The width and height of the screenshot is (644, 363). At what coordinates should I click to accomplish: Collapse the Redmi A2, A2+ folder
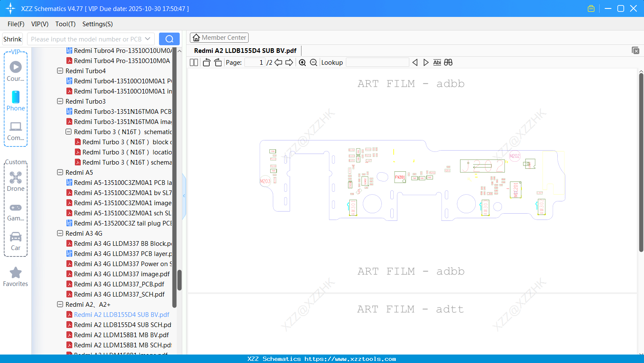tap(60, 304)
